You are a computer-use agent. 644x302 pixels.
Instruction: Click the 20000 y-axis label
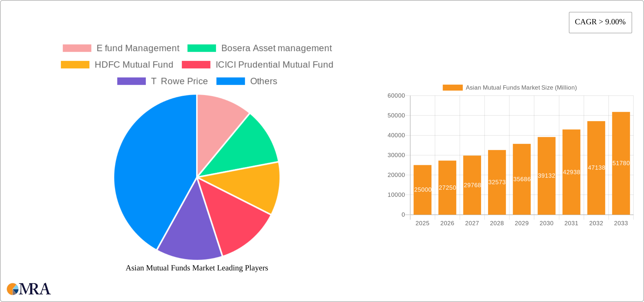point(396,175)
